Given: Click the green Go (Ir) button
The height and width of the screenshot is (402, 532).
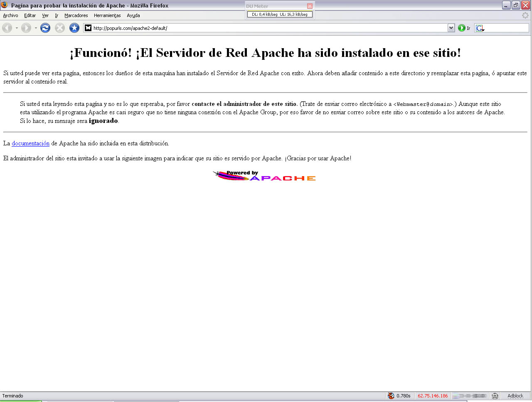Looking at the screenshot, I should pos(464,28).
